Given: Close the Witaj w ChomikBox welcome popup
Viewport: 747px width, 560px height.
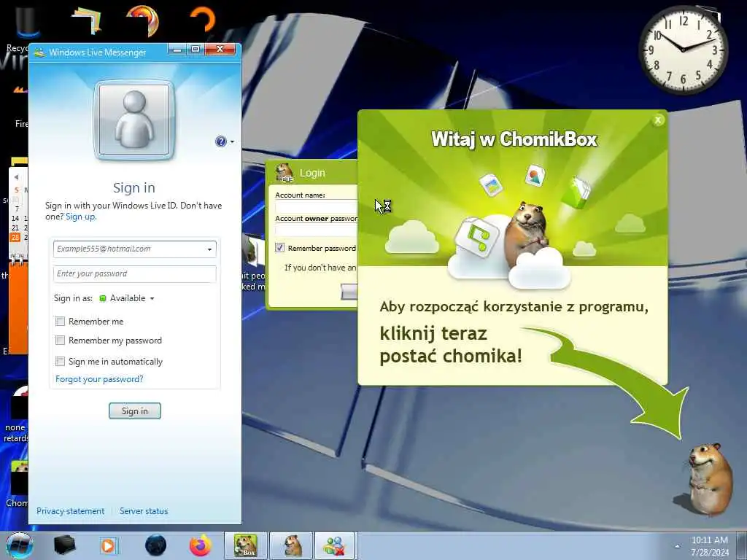Looking at the screenshot, I should [658, 120].
